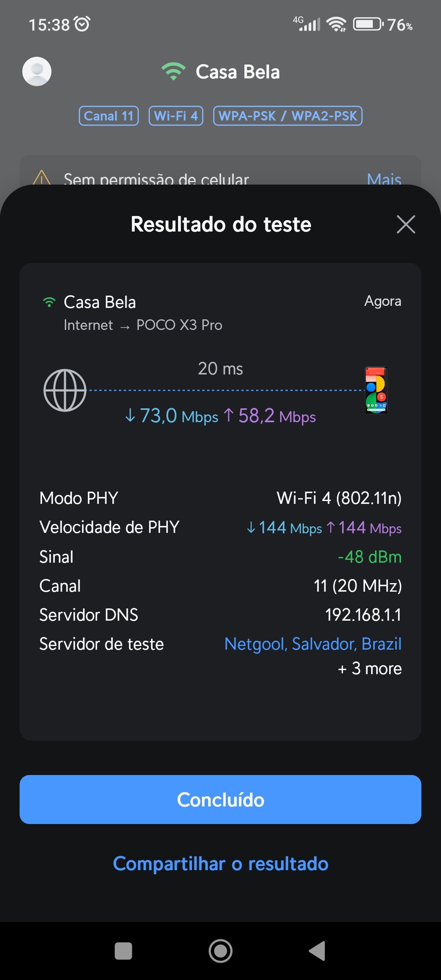Open Netgool, Salvador, Brazil test server
The height and width of the screenshot is (980, 441).
click(x=313, y=644)
